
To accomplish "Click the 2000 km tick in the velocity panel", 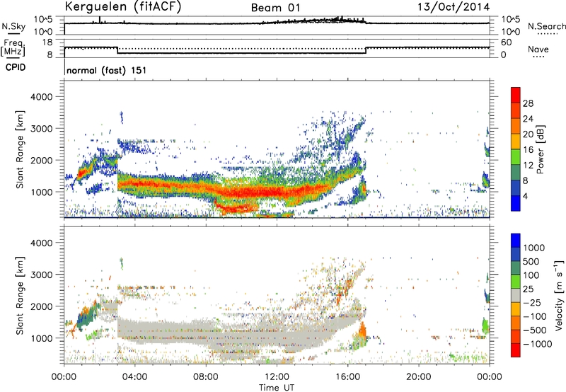I will click(x=41, y=306).
